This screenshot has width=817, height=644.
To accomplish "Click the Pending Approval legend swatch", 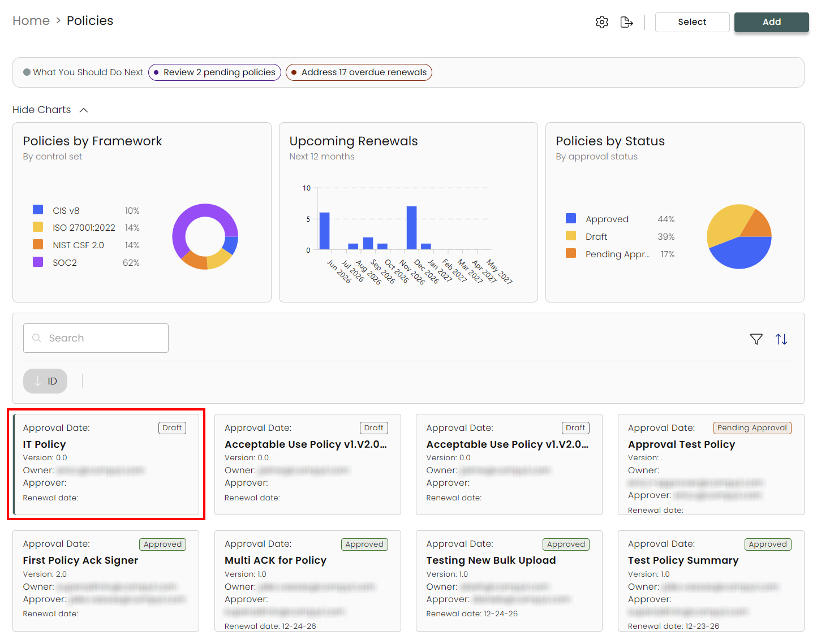I will [571, 253].
